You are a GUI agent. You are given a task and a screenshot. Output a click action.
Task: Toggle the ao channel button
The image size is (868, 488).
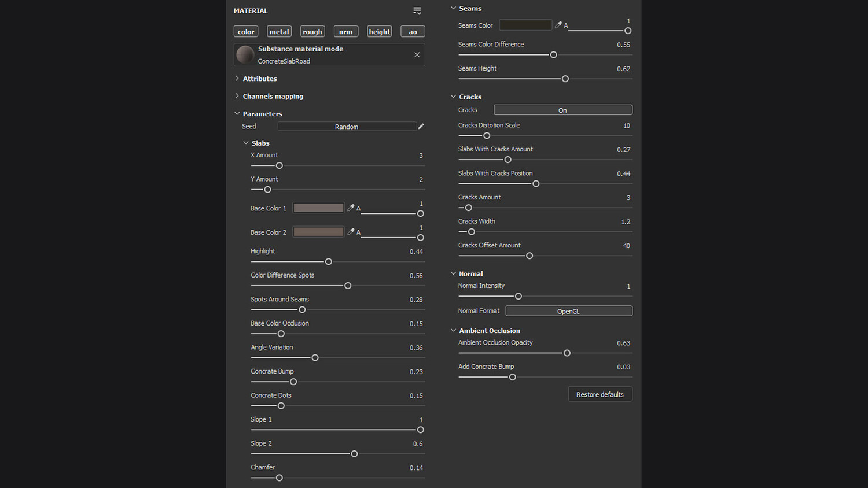coord(413,32)
